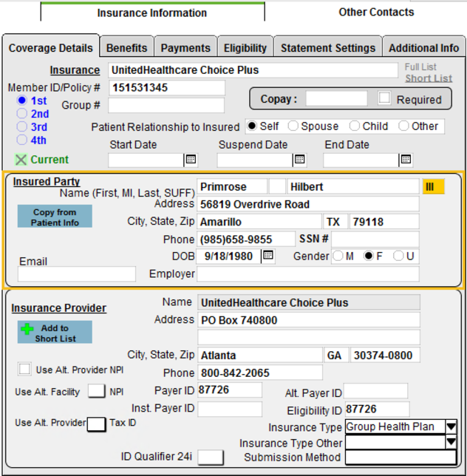This screenshot has height=476, width=467.
Task: Enable Use Alt. Provider NPI checkbox
Action: pyautogui.click(x=24, y=370)
